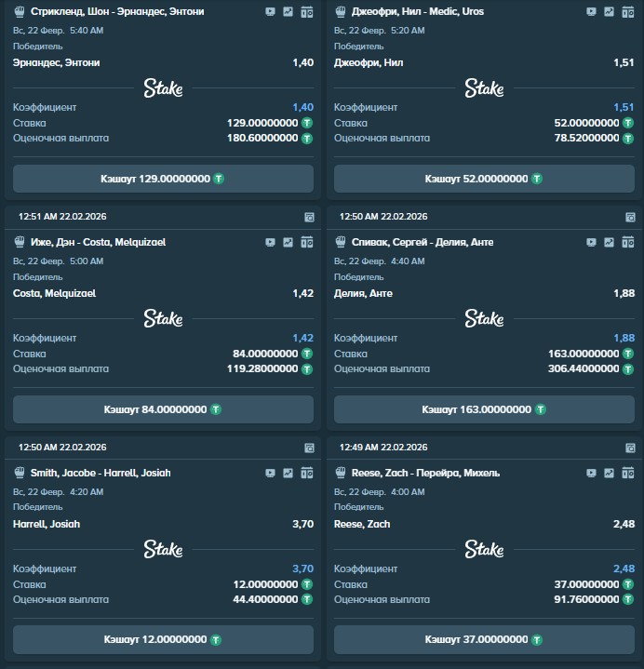Viewport: 644px width, 669px height.
Task: Click Tether icon next to stake 129.00000000
Action: (x=307, y=123)
